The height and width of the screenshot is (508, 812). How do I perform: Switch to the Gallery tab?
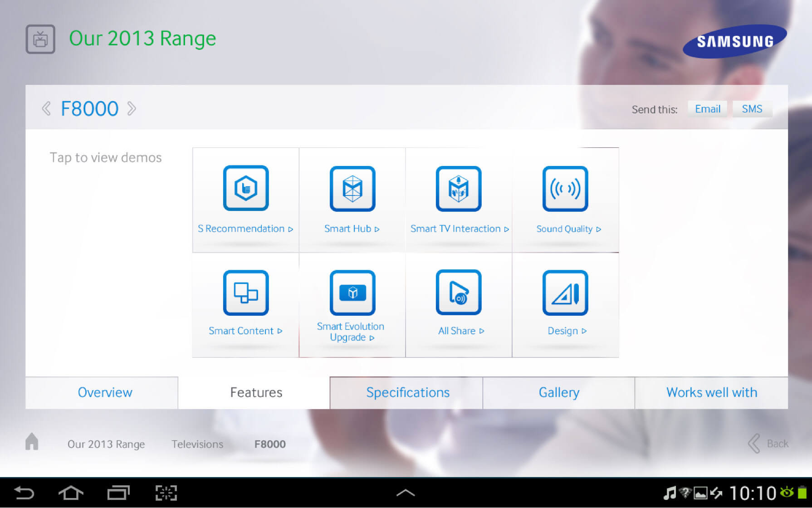(x=559, y=393)
